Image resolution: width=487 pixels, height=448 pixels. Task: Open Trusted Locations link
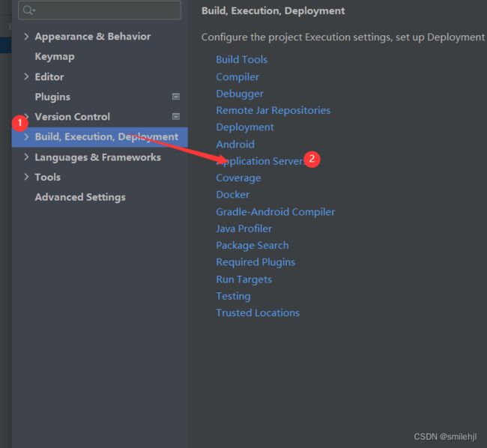[258, 312]
